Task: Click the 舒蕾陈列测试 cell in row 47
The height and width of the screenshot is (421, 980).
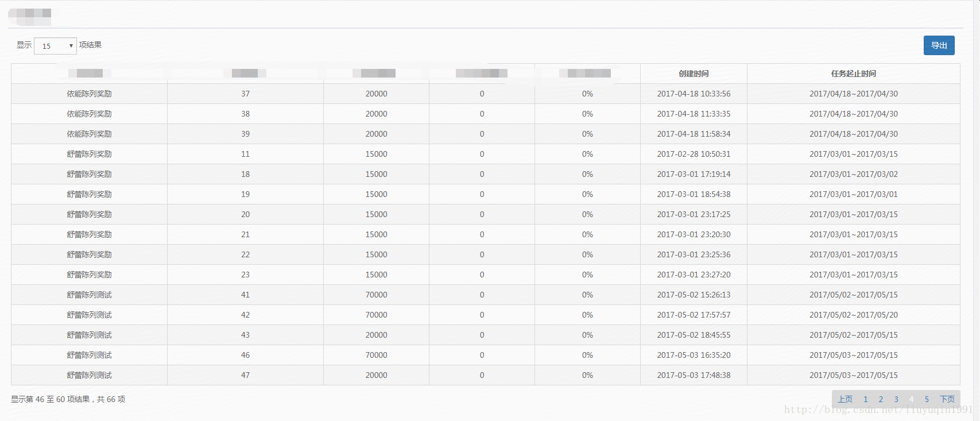Action: [x=89, y=375]
